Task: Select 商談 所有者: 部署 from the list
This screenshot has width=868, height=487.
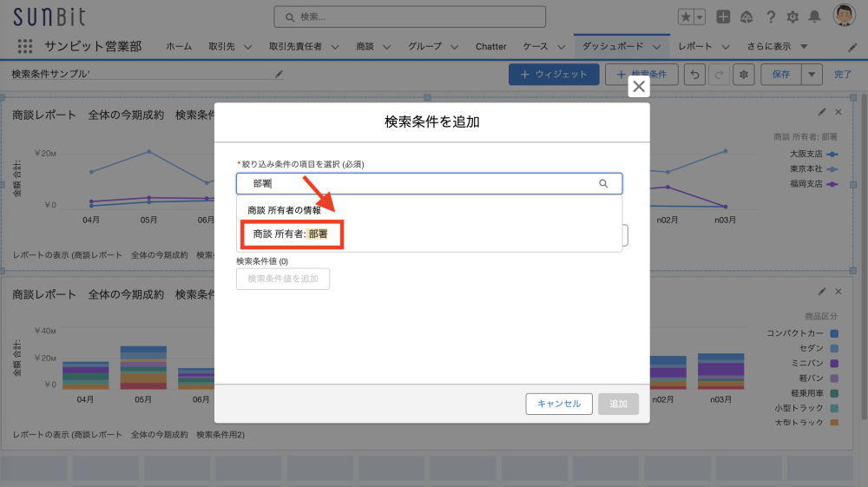Action: coord(291,234)
